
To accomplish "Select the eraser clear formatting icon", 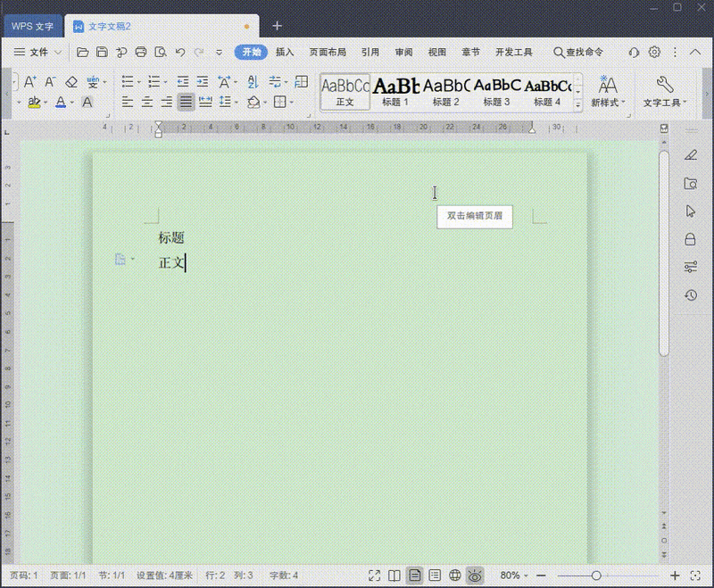I will 71,82.
